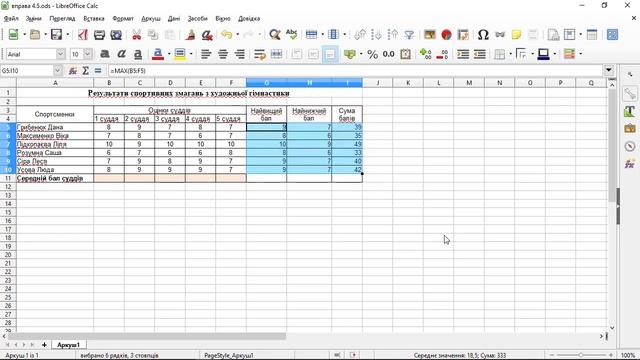Open the Borders dropdown arrow
Viewport: 640px width, 360px height.
point(510,54)
